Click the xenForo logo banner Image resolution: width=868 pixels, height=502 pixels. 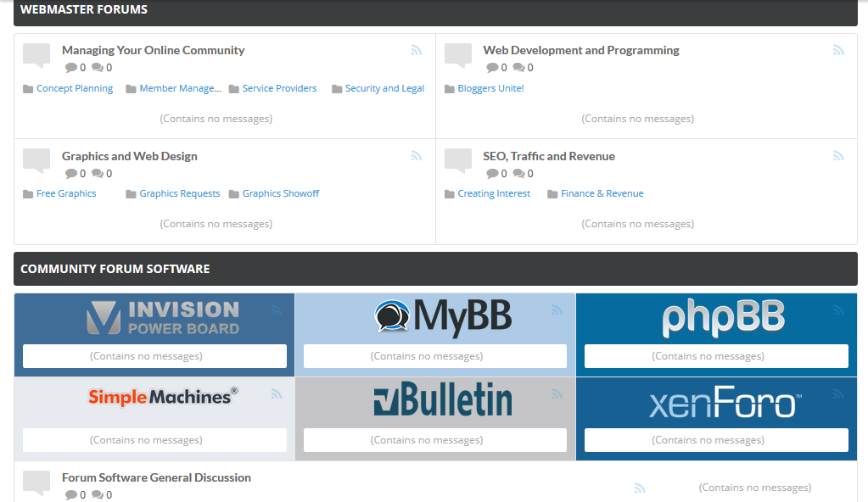[723, 403]
